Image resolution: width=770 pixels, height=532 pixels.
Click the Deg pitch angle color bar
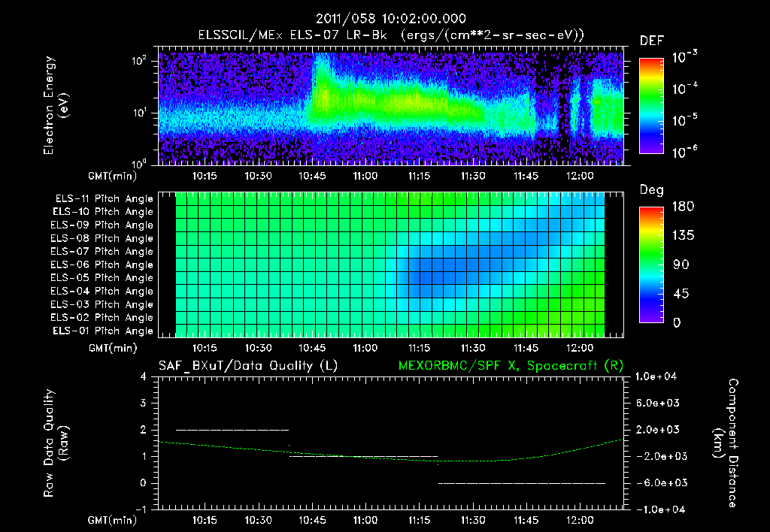tap(651, 264)
